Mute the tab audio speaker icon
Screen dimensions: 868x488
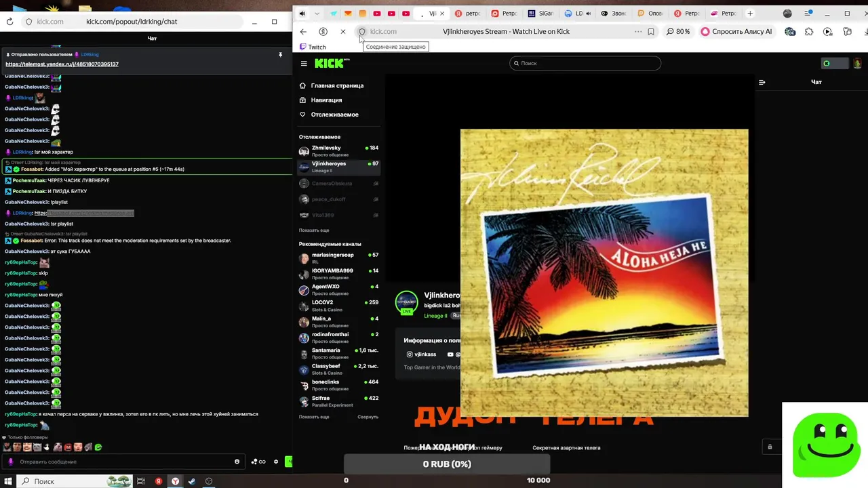pos(302,14)
